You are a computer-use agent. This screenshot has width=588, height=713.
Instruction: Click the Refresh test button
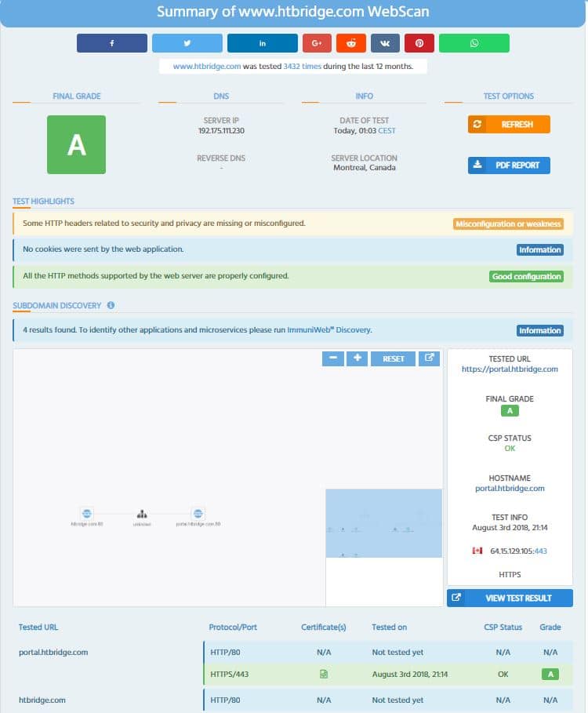coord(509,124)
